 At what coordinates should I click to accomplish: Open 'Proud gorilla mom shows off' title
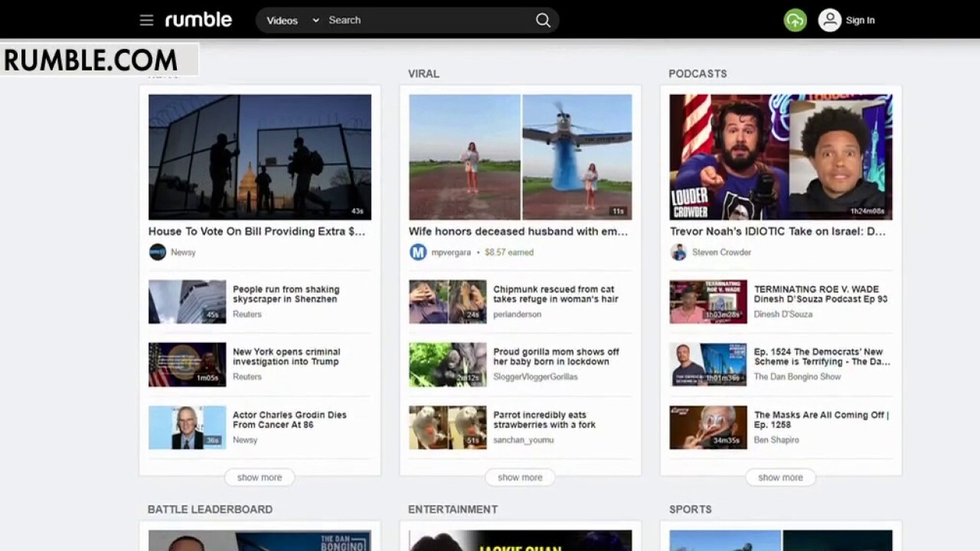click(x=556, y=357)
